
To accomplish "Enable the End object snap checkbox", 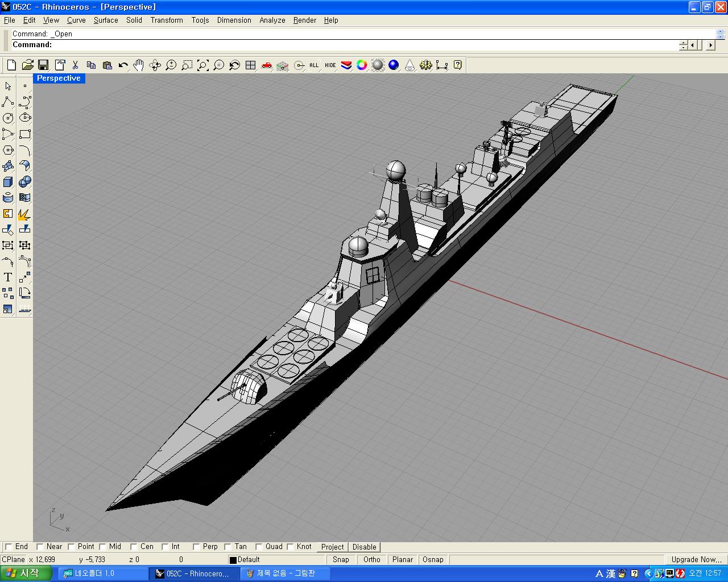I will (x=9, y=547).
